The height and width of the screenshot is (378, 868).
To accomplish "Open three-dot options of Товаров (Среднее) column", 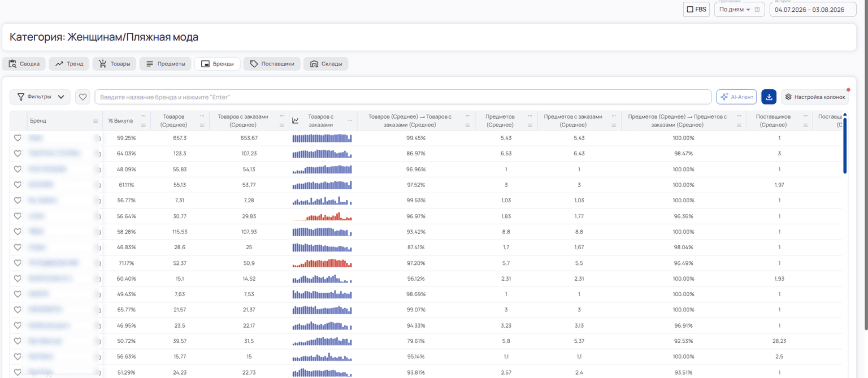I will coord(202,116).
